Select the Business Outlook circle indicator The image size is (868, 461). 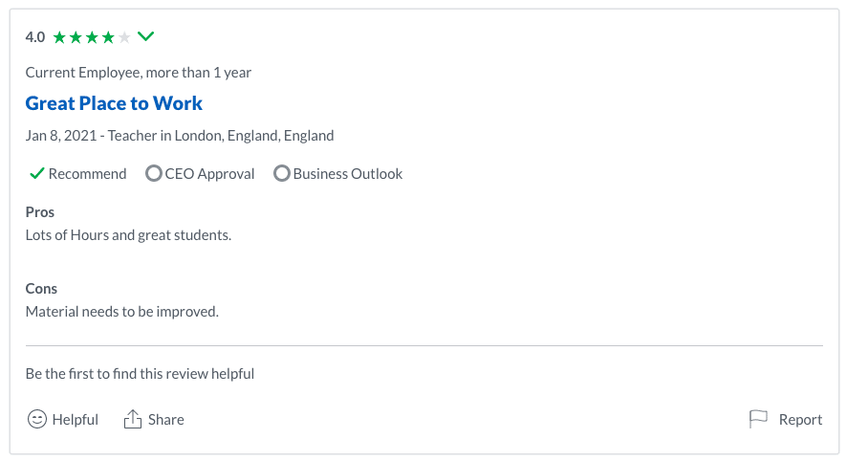pos(282,174)
